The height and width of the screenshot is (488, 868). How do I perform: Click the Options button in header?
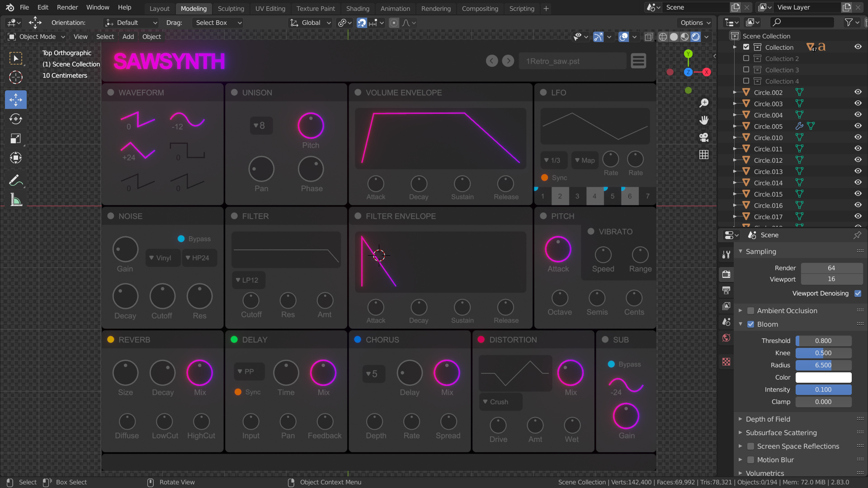click(x=695, y=23)
